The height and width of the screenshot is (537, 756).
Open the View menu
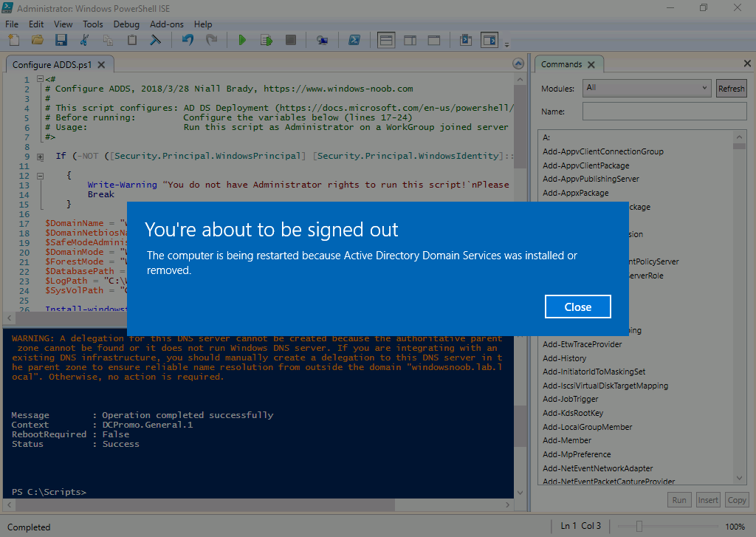click(63, 24)
